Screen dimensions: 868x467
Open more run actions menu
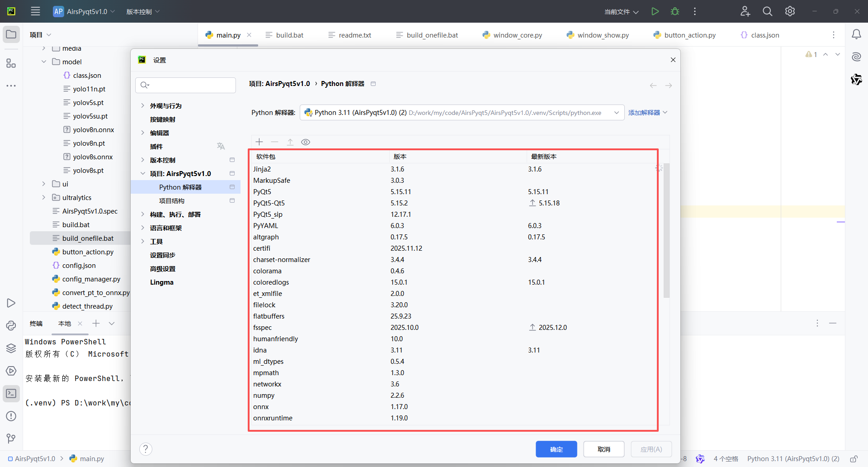(x=695, y=11)
